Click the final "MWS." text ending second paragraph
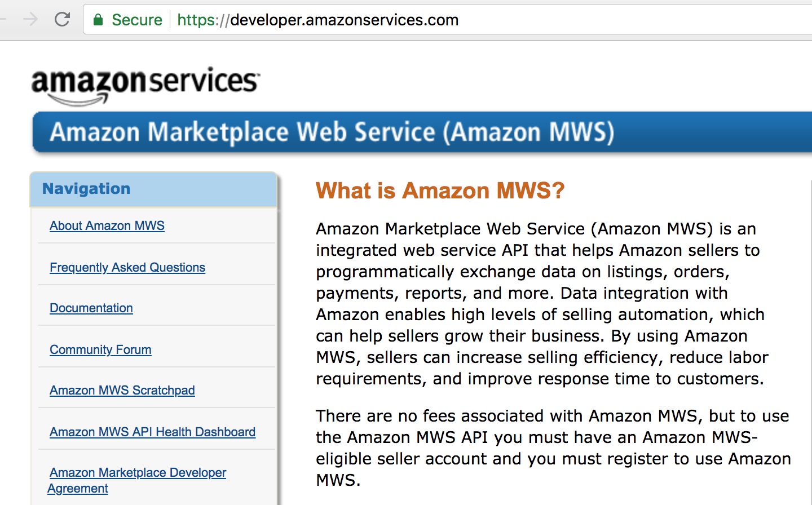 pos(338,481)
